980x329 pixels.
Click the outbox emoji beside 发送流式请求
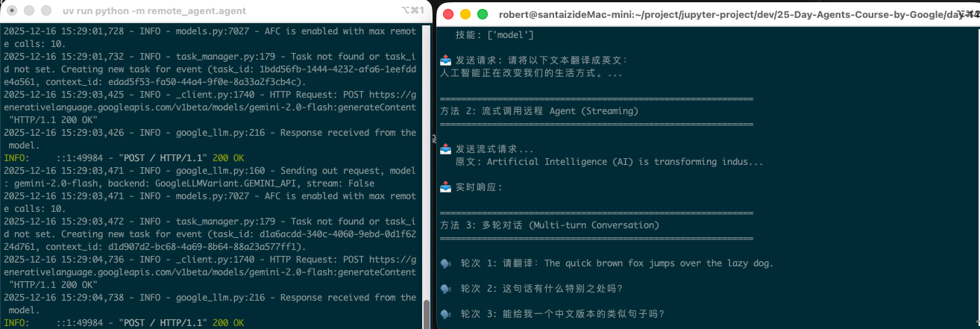click(x=446, y=149)
